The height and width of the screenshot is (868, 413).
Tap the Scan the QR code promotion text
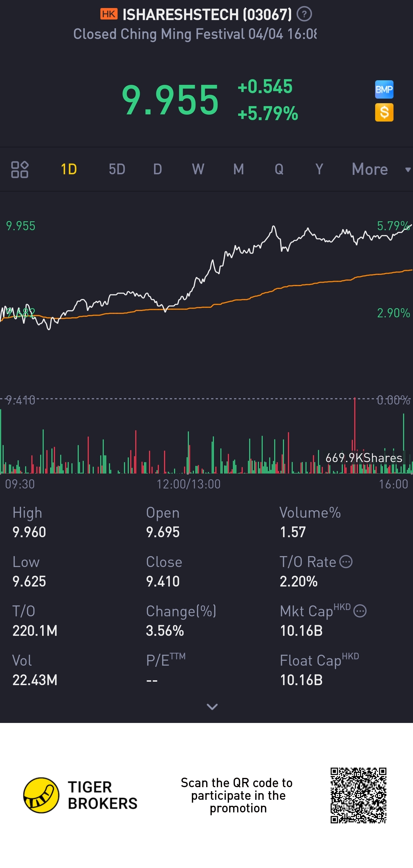[237, 795]
